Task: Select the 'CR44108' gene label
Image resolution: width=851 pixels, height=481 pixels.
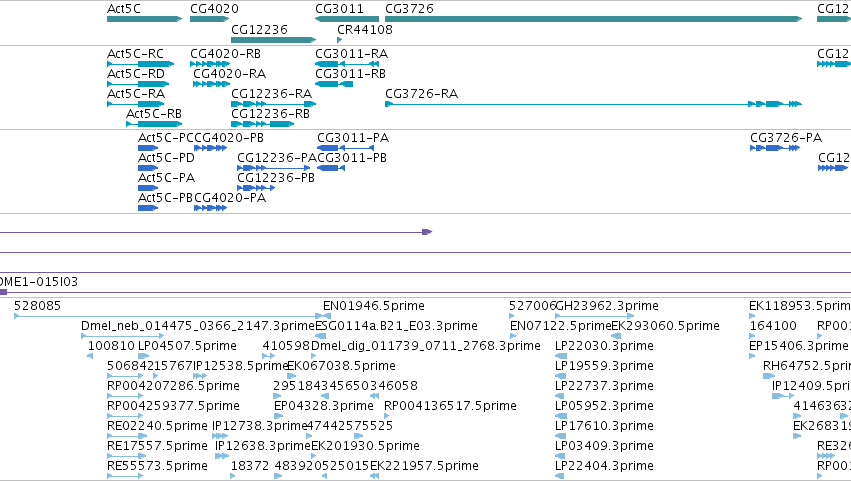Action: [x=365, y=30]
